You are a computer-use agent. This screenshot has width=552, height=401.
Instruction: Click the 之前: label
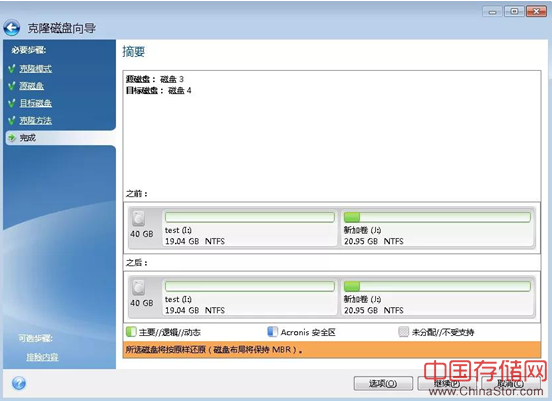coord(137,194)
